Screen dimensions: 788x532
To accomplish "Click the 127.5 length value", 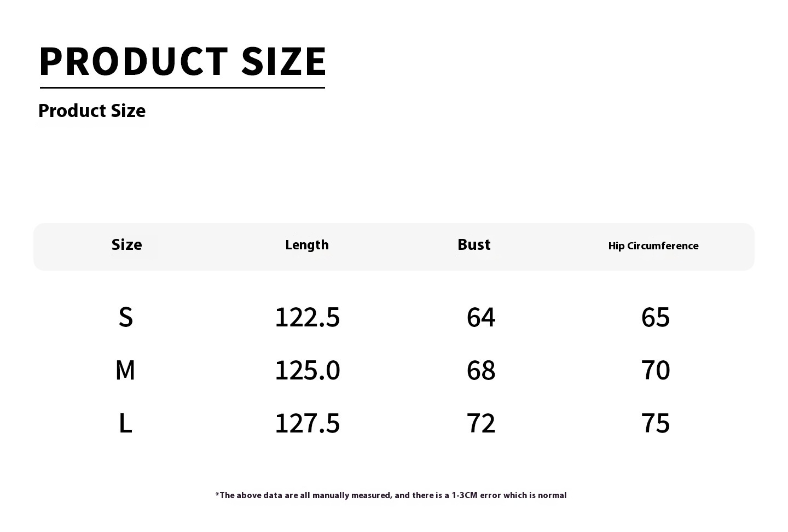I will [307, 423].
